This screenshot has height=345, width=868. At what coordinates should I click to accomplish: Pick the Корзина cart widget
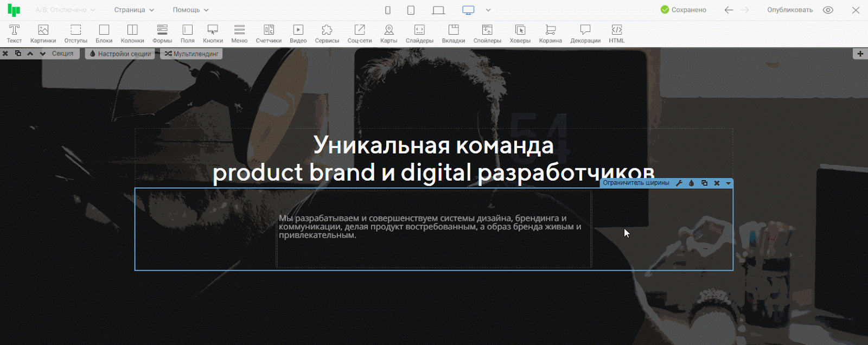click(x=550, y=34)
